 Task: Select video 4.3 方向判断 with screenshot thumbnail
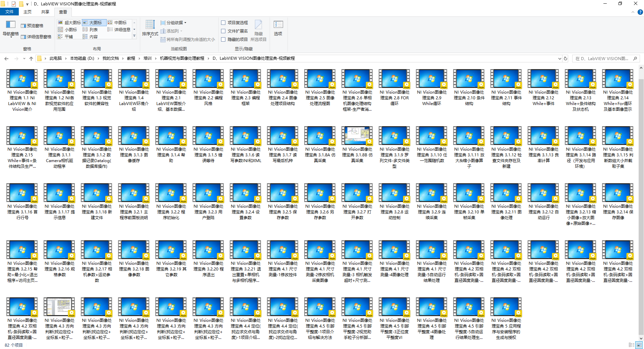tap(59, 319)
